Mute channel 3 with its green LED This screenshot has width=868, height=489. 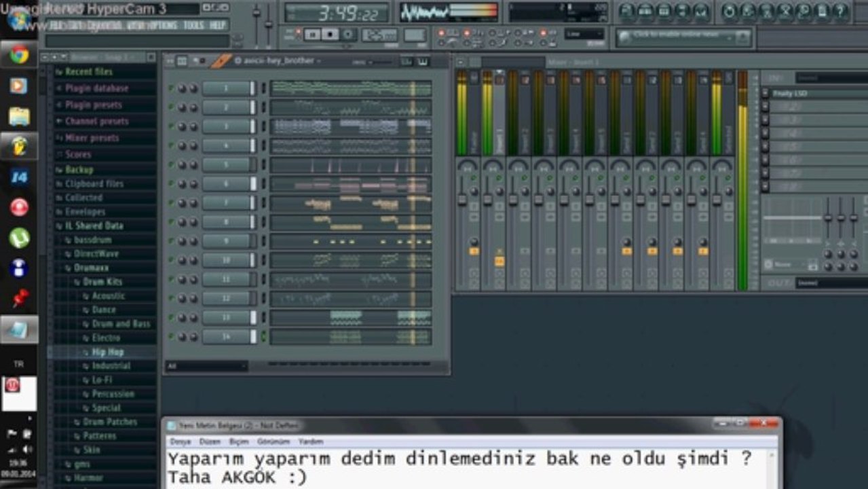pos(171,126)
